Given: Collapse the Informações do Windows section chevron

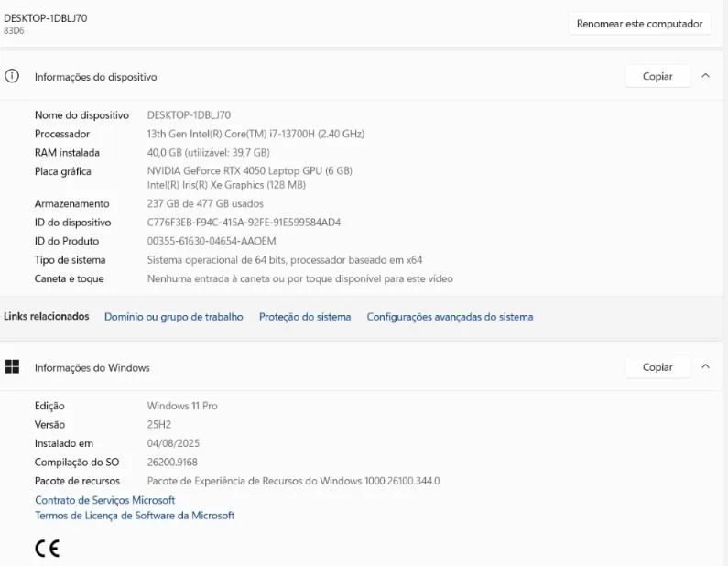Looking at the screenshot, I should 705,366.
